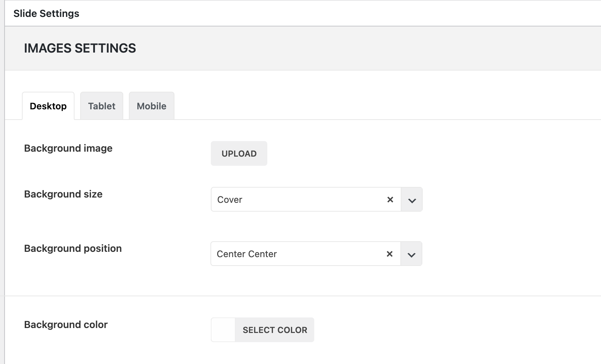Click the Slide Settings panel header

click(46, 13)
